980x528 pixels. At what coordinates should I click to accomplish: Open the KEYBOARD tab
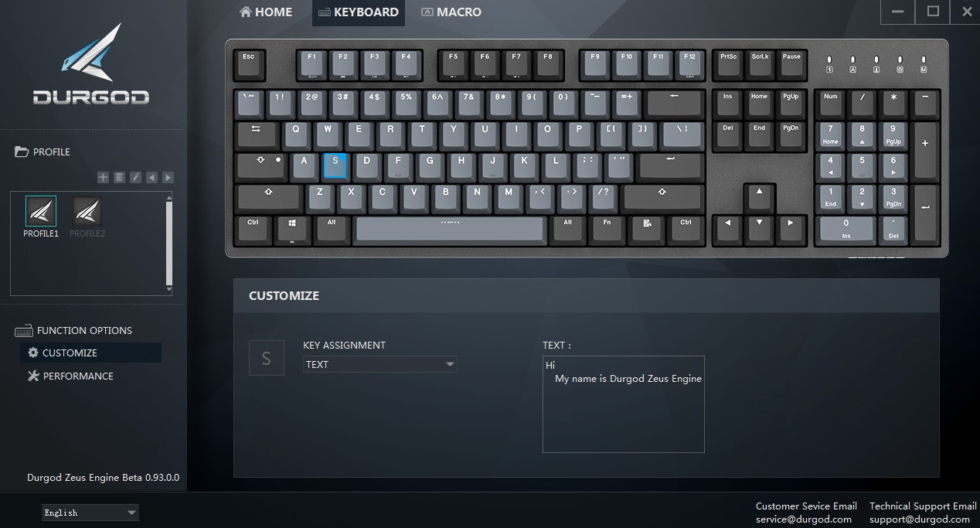pyautogui.click(x=359, y=12)
